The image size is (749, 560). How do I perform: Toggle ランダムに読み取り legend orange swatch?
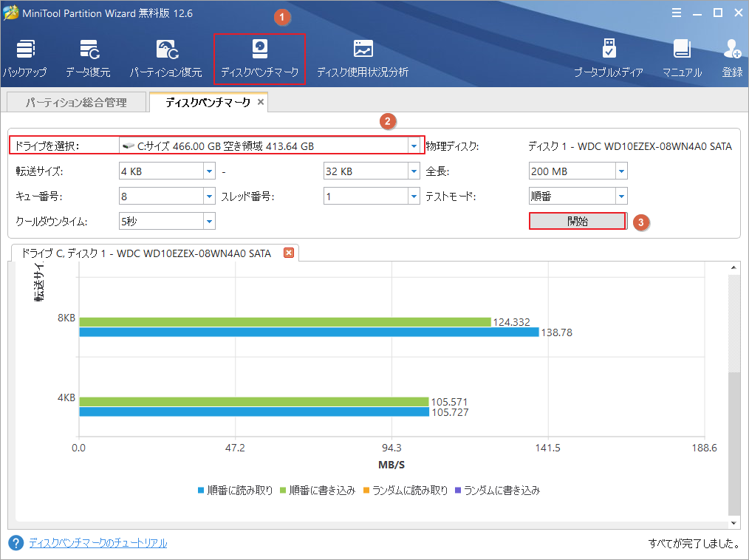point(366,491)
